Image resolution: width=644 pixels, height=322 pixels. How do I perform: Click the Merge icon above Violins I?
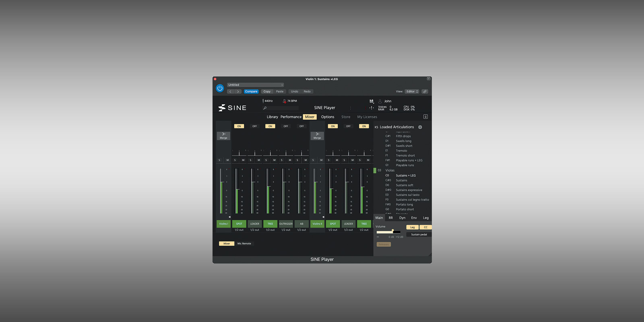pos(223,136)
